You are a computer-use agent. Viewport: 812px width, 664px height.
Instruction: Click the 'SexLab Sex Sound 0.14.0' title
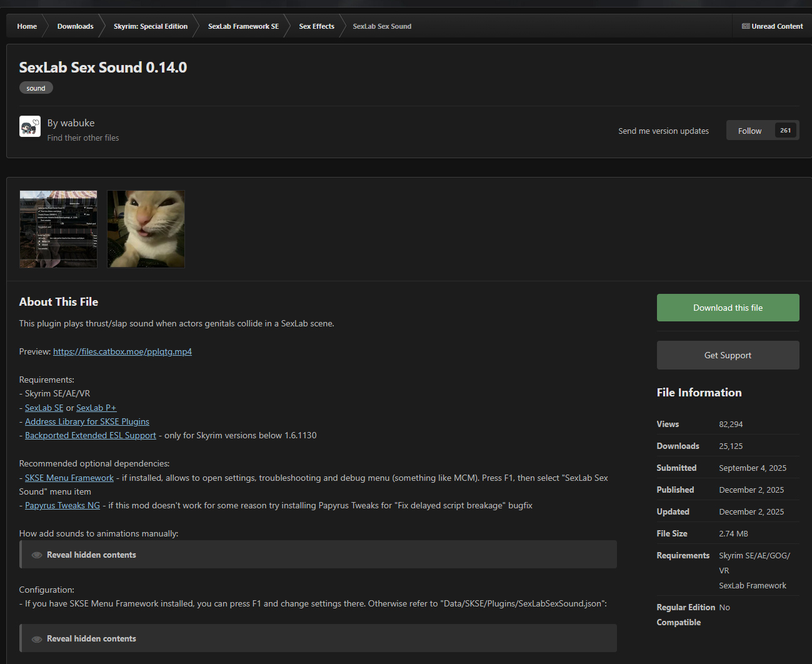tap(103, 68)
